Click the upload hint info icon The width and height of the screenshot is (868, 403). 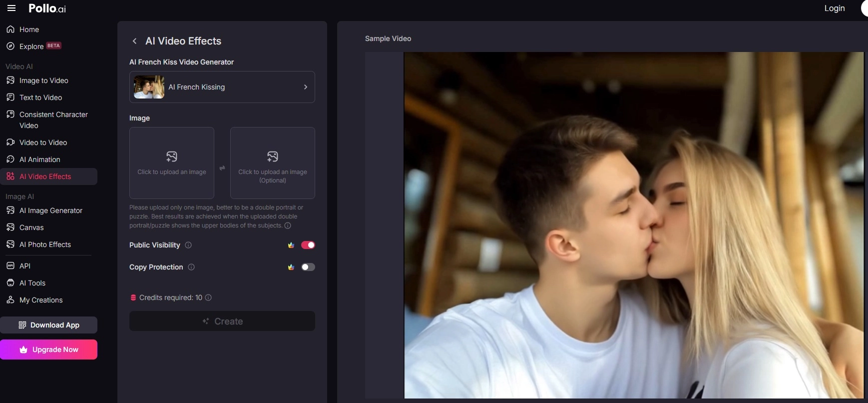pos(288,225)
